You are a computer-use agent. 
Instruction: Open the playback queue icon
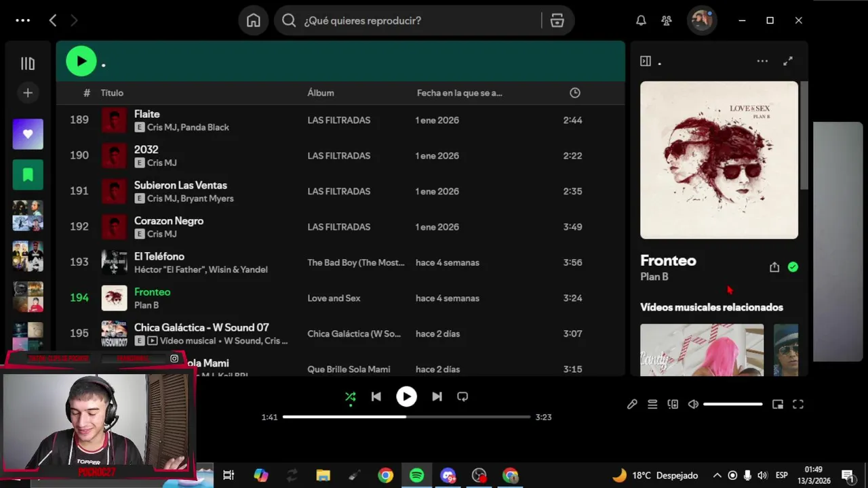[652, 404]
